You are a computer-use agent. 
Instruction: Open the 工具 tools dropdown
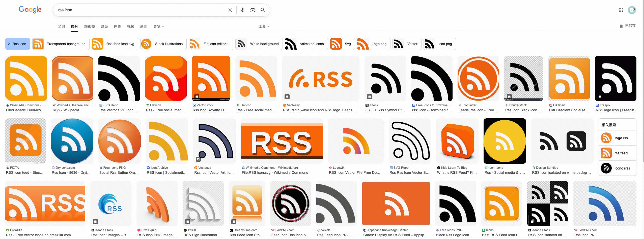click(264, 26)
